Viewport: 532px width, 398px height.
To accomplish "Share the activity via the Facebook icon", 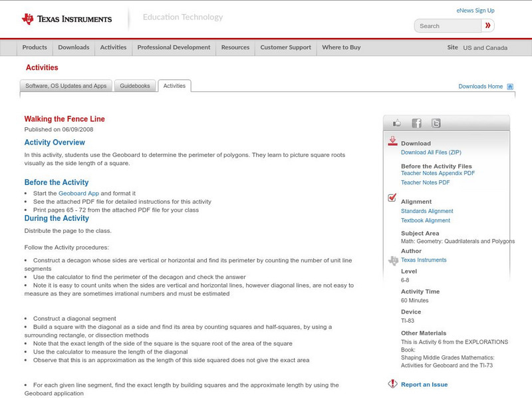I will [x=416, y=122].
